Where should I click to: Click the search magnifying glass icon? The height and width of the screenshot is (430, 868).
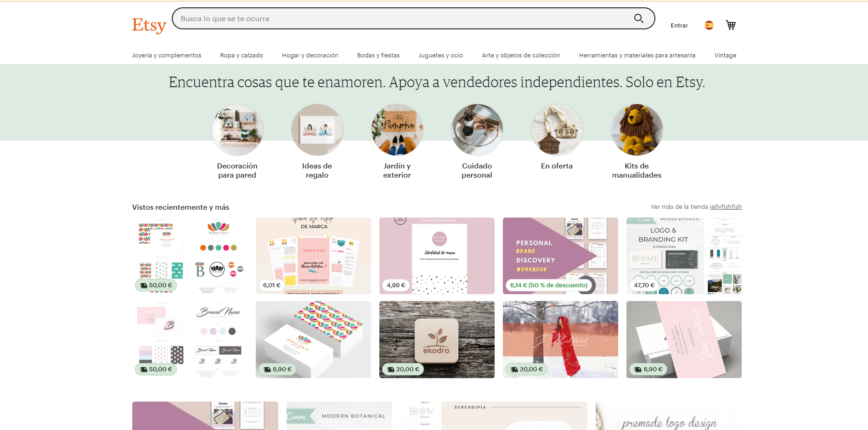pos(638,18)
